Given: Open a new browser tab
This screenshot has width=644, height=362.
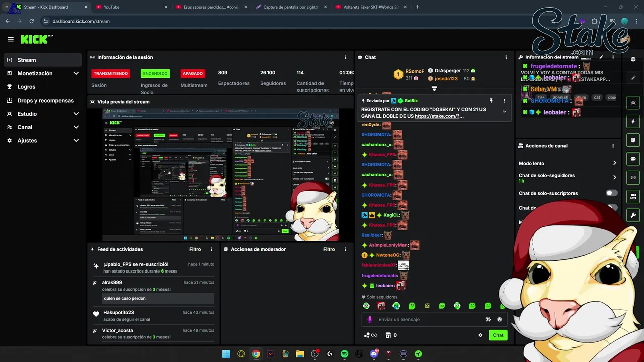Looking at the screenshot, I should click(417, 7).
